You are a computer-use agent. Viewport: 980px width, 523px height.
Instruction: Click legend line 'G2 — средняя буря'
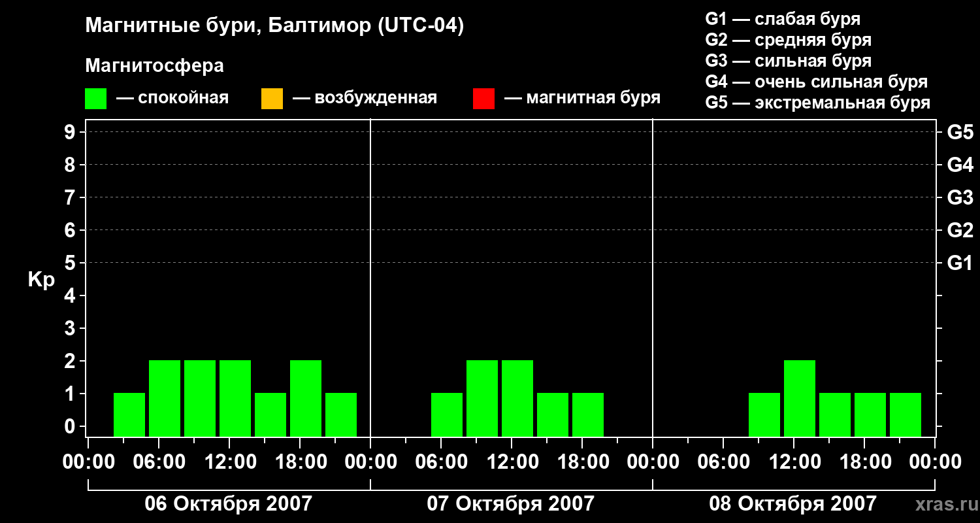pos(788,40)
